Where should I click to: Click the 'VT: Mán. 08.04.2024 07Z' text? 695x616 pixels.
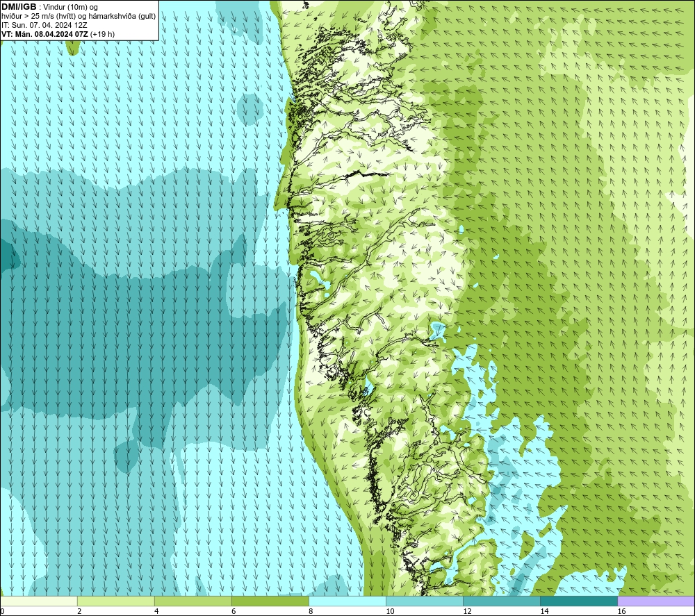click(x=44, y=34)
